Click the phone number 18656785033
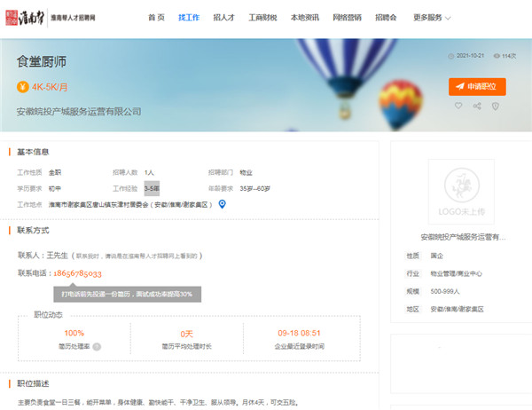Screen dimensions: 532x410 pos(77,273)
